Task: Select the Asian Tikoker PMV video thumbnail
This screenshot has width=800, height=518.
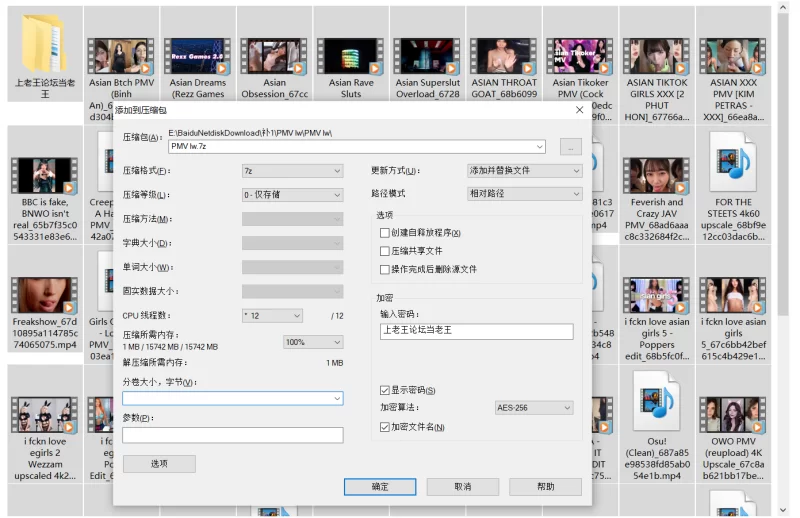Action: 578,56
